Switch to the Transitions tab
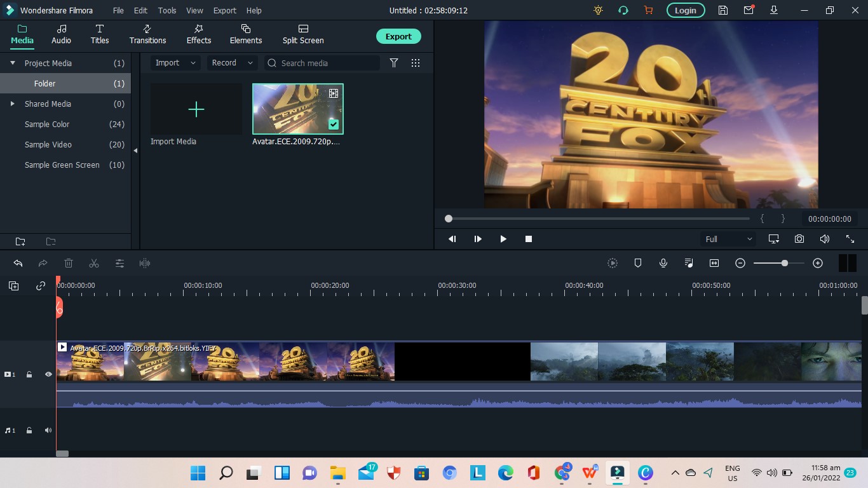The width and height of the screenshot is (868, 488). (x=147, y=34)
